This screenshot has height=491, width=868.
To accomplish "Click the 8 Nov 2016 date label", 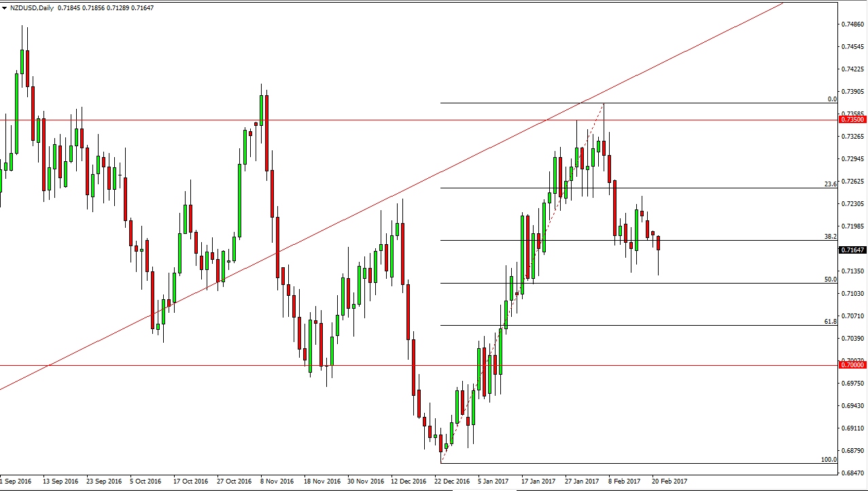I will point(277,481).
